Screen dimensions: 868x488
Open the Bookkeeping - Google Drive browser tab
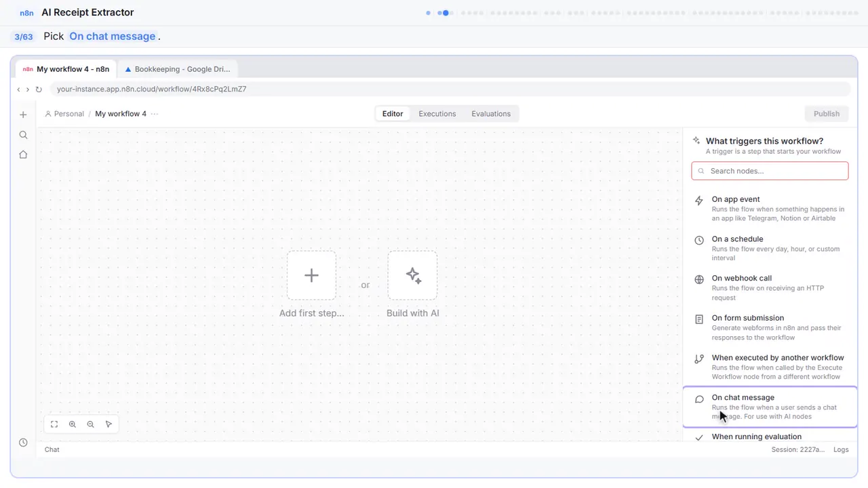178,69
